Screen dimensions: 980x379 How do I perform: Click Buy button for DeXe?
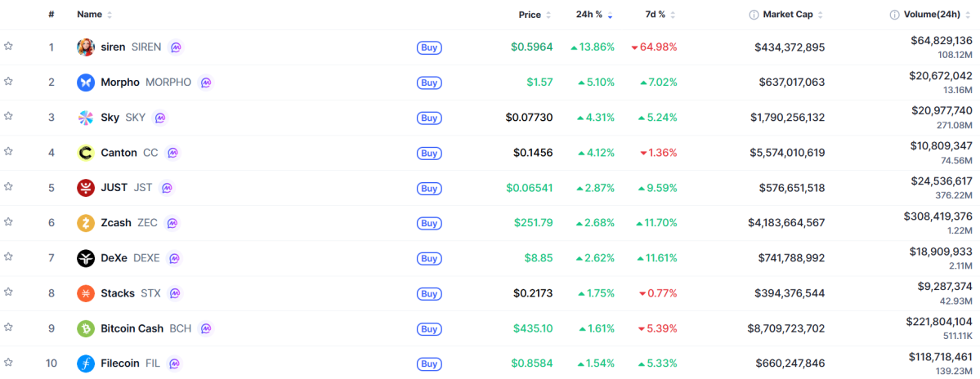point(429,258)
